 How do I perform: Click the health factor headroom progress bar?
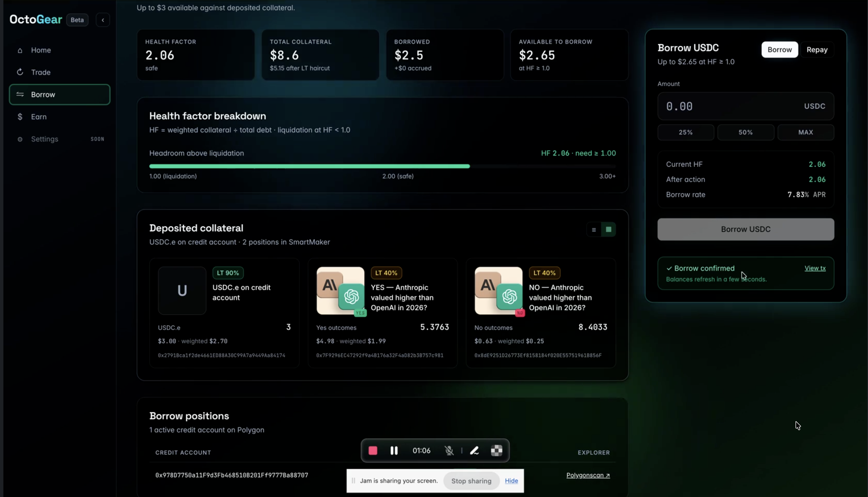[x=382, y=166]
